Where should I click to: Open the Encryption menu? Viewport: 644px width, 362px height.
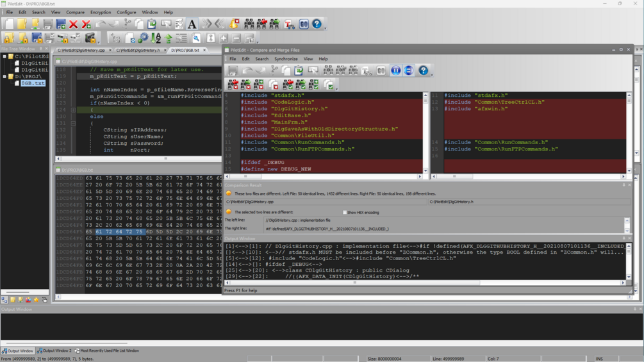click(x=101, y=12)
